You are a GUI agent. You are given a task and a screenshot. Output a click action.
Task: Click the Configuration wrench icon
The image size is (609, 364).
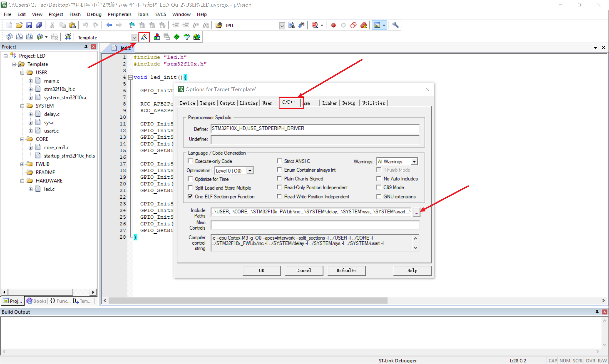(x=395, y=25)
